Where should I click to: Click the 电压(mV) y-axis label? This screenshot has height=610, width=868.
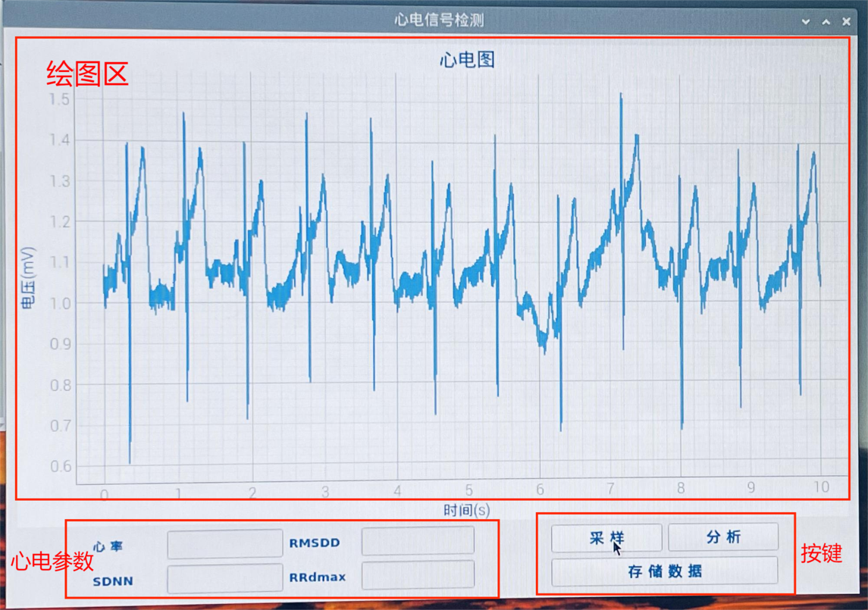click(28, 278)
